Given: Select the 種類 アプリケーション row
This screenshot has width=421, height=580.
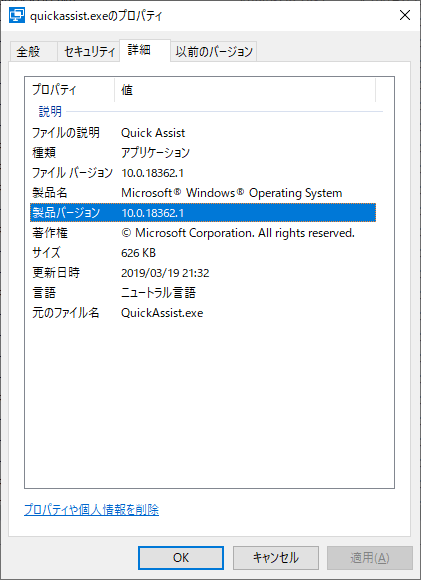Looking at the screenshot, I should coord(203,153).
